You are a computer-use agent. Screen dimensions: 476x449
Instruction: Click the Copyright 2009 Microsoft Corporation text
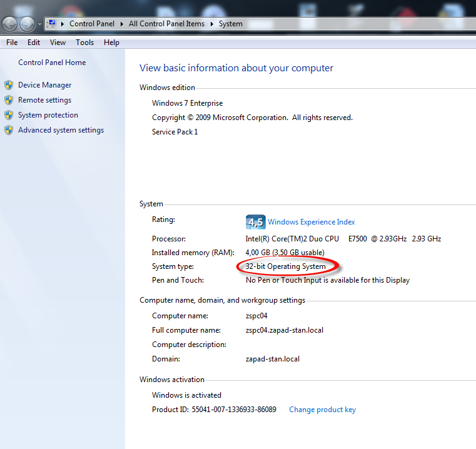pos(252,118)
